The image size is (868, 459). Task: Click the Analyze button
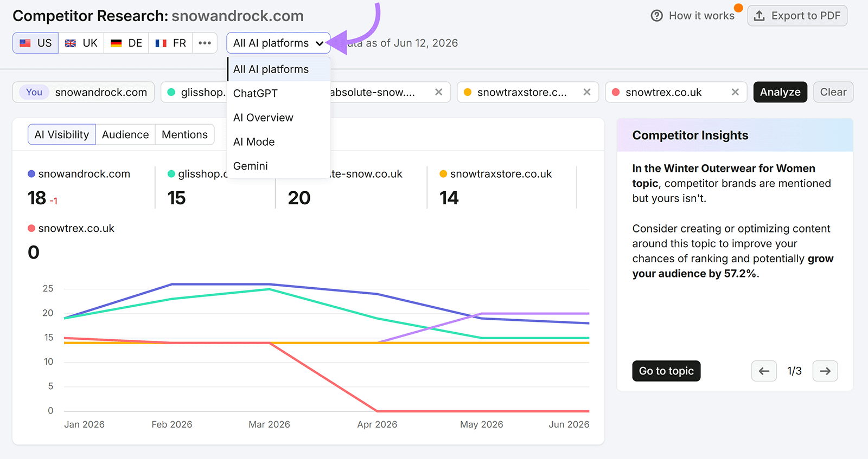click(780, 92)
